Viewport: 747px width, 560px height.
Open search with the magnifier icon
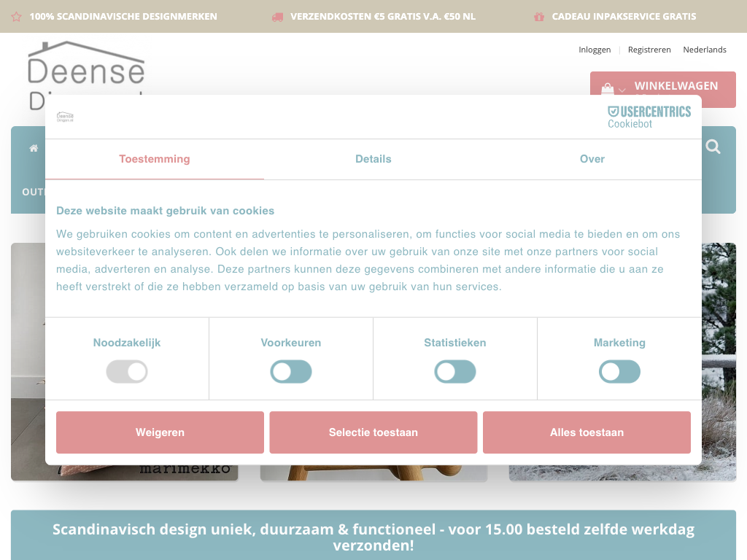(x=713, y=147)
